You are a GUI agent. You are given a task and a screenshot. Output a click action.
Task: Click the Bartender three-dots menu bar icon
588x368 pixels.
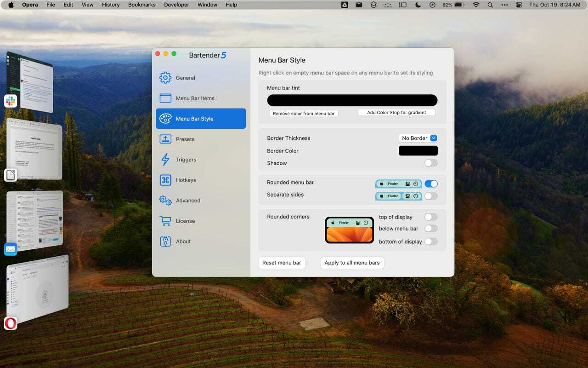pyautogui.click(x=504, y=5)
